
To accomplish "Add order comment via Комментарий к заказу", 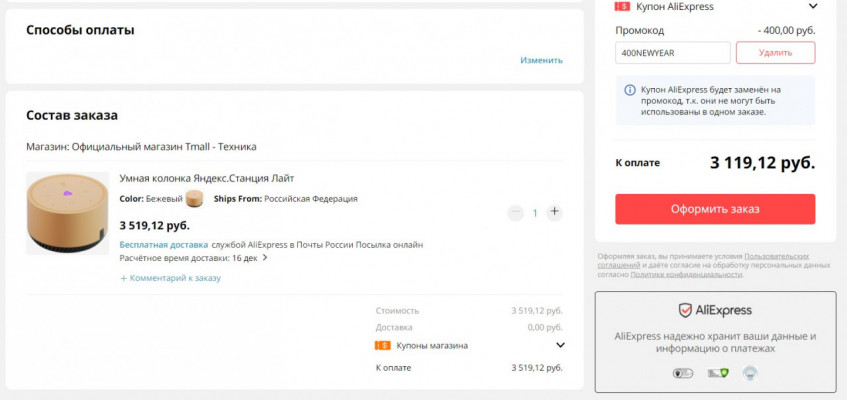I will tap(170, 278).
